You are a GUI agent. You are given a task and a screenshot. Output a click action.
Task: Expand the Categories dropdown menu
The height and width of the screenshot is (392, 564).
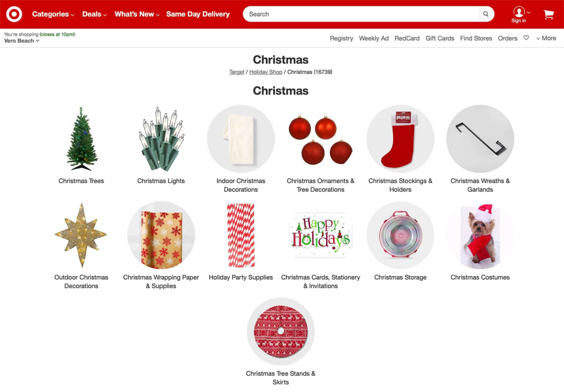pyautogui.click(x=53, y=14)
